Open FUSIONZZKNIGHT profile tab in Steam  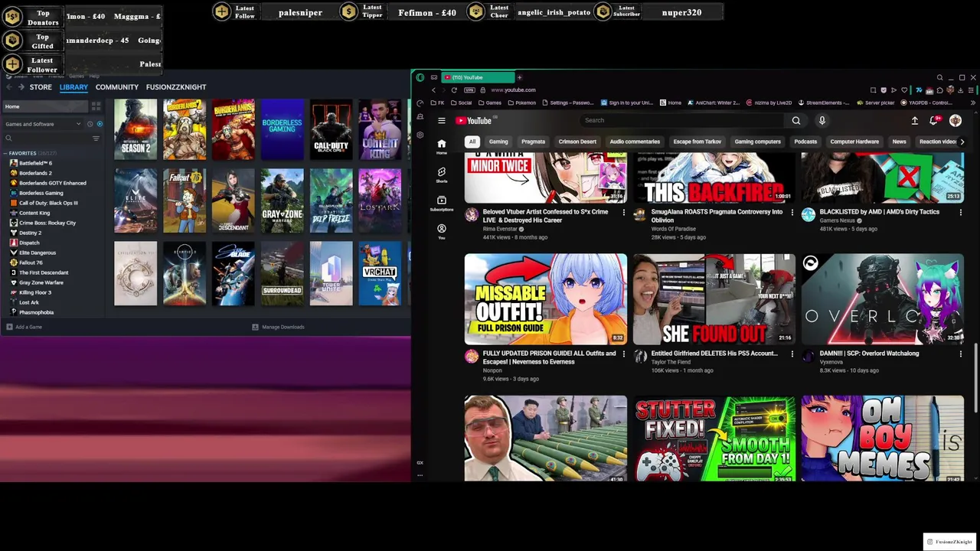coord(176,87)
